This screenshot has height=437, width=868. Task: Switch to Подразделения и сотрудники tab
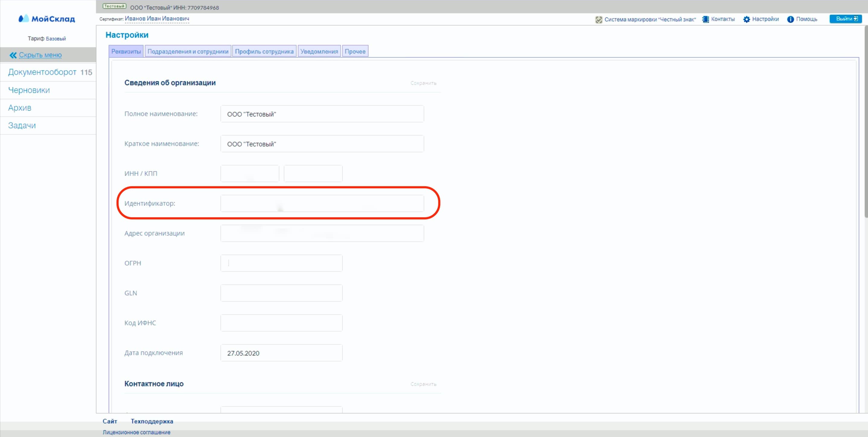click(x=188, y=52)
